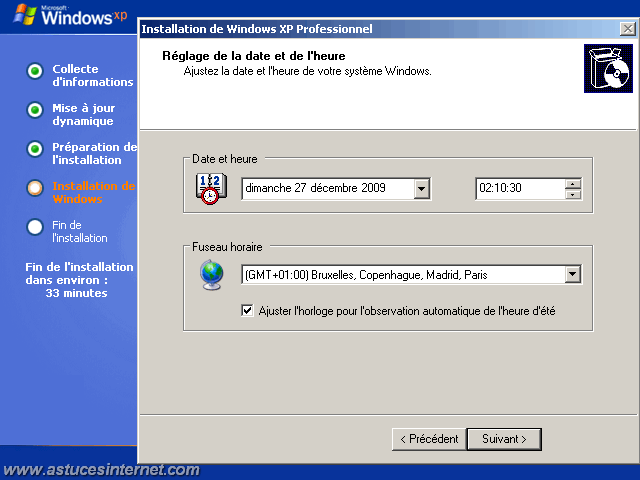The height and width of the screenshot is (480, 640).
Task: Close the installation dialog
Action: (x=627, y=29)
